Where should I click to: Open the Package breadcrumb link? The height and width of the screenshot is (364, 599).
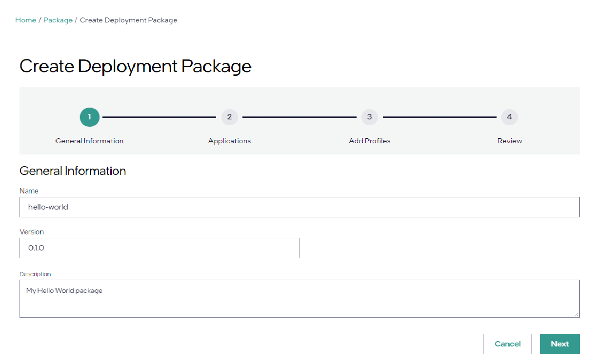pyautogui.click(x=58, y=20)
